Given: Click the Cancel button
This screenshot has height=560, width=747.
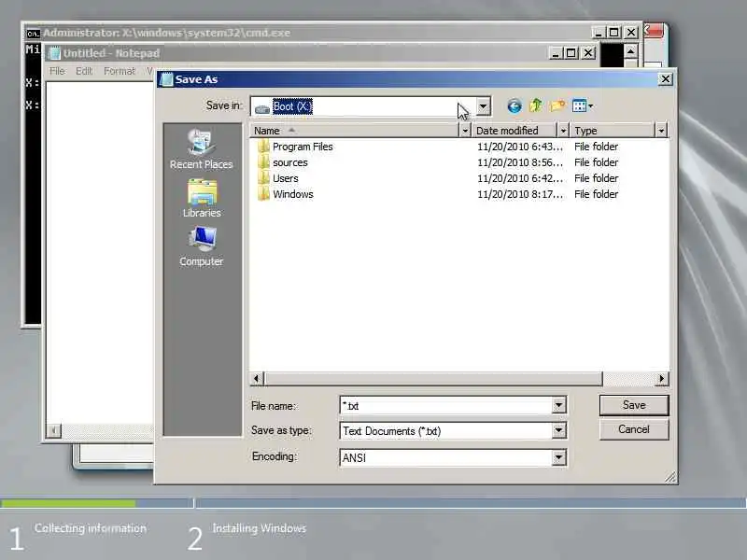Looking at the screenshot, I should click(634, 429).
